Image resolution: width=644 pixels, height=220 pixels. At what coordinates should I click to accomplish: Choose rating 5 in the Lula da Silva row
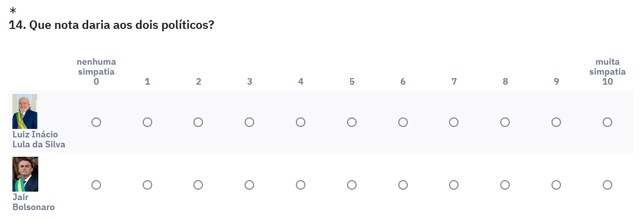352,122
